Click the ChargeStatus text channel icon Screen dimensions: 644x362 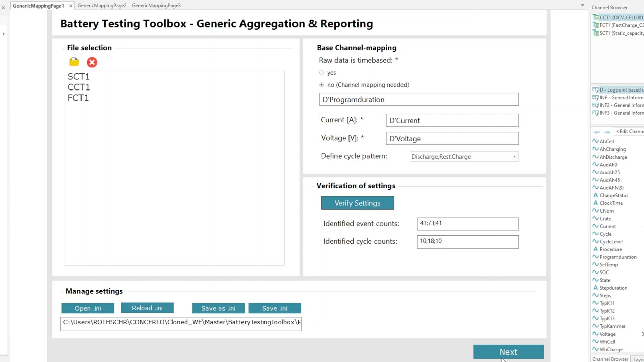coord(596,195)
